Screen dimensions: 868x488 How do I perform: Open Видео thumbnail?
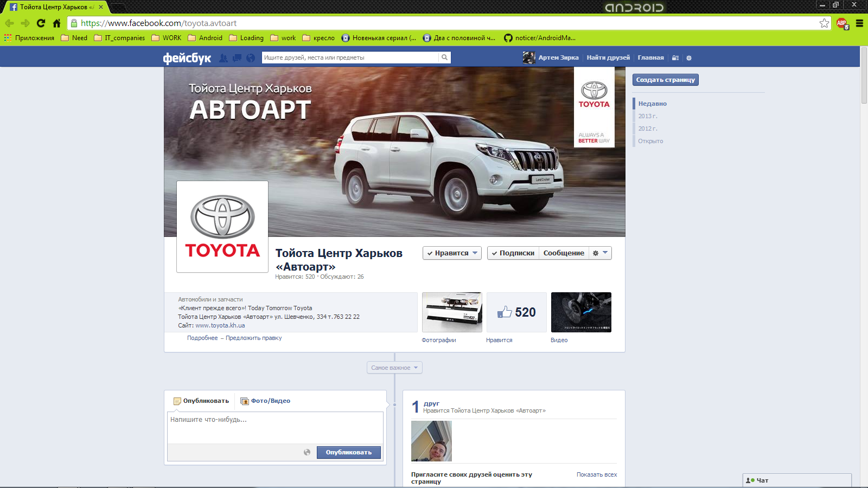coord(581,312)
